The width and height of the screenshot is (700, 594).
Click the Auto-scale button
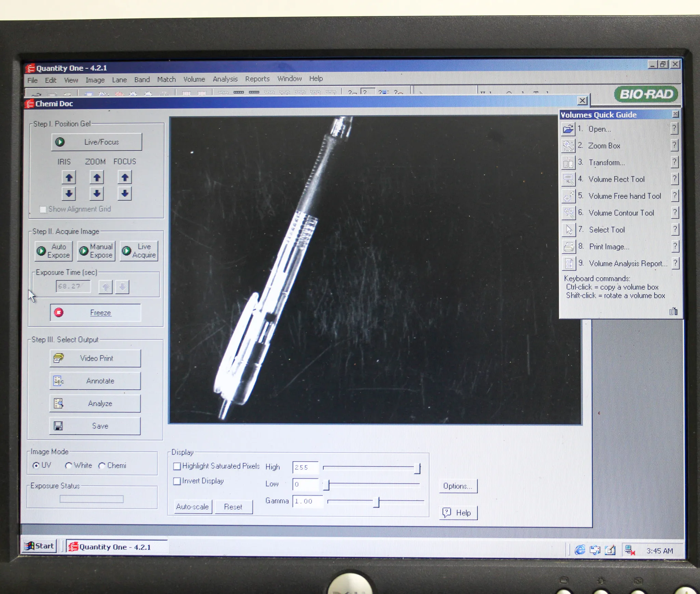pos(193,507)
